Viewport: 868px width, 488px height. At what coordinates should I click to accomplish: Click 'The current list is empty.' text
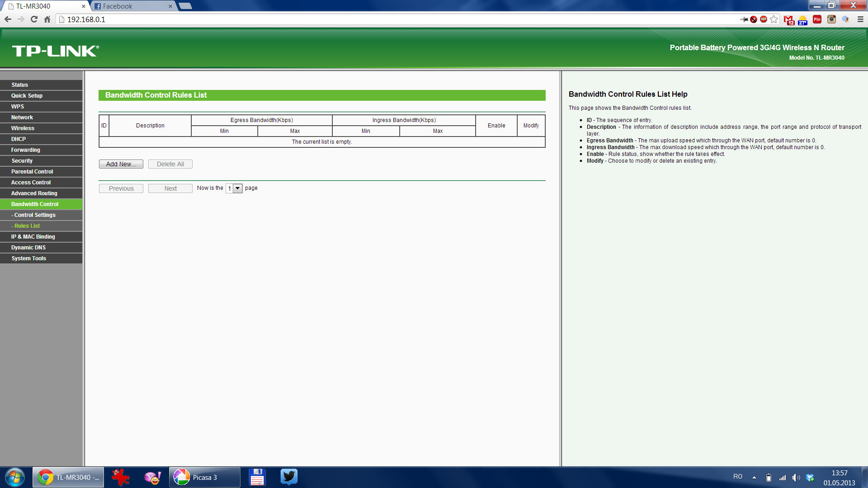pyautogui.click(x=322, y=142)
